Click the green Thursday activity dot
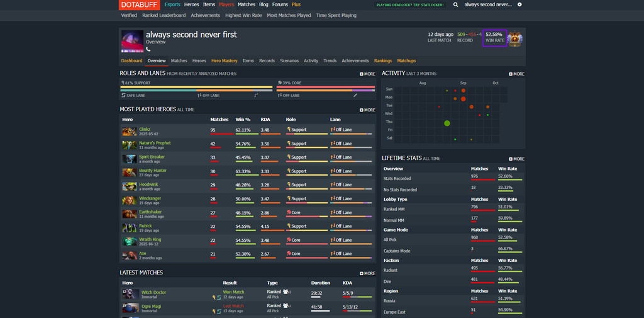This screenshot has height=318, width=644. tap(447, 123)
